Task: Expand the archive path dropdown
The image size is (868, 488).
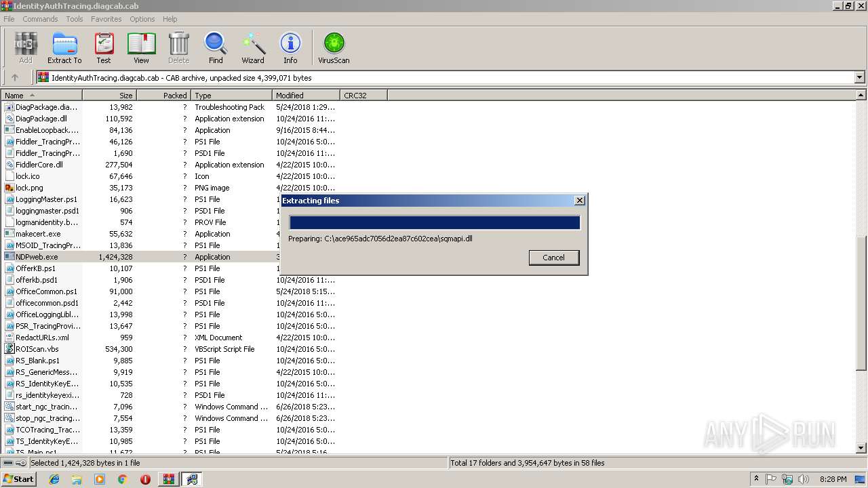Action: (x=859, y=78)
